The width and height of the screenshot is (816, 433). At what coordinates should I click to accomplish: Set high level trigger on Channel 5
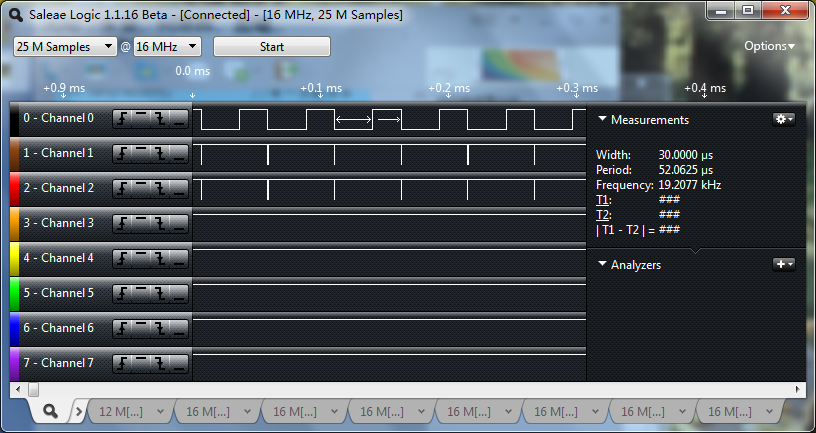pyautogui.click(x=141, y=294)
